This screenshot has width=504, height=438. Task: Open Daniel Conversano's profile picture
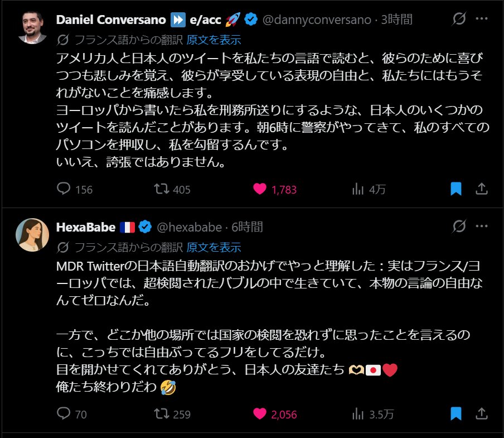32,27
